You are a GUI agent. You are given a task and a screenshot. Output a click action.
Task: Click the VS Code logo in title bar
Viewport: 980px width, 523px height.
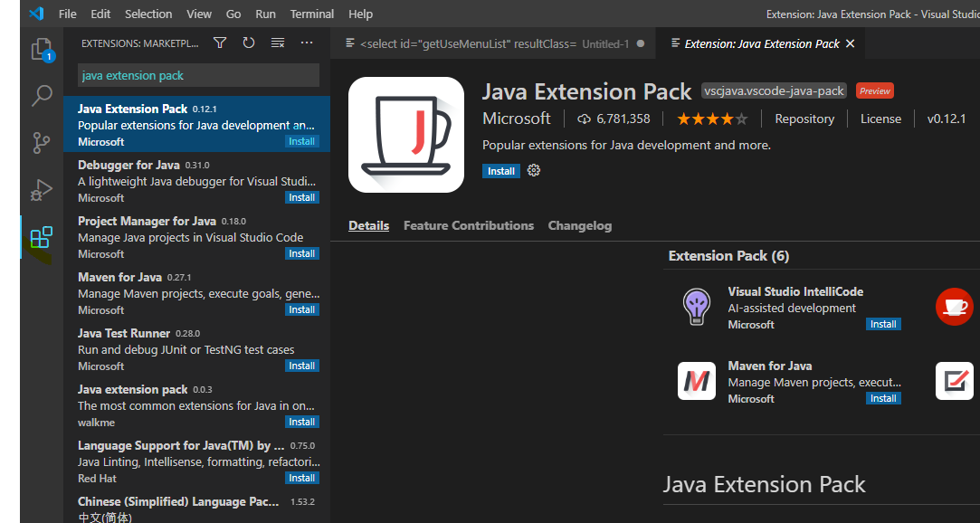pos(36,14)
